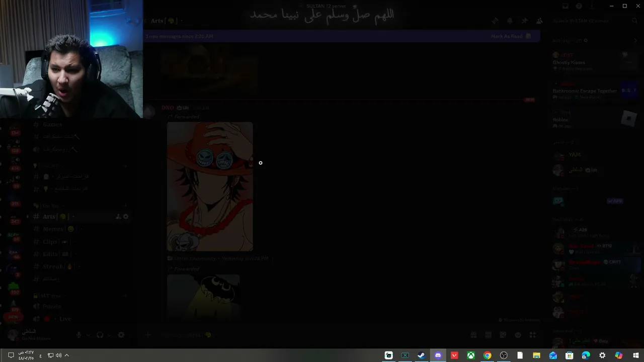
Task: Click the search magnifier icon
Action: (x=634, y=21)
